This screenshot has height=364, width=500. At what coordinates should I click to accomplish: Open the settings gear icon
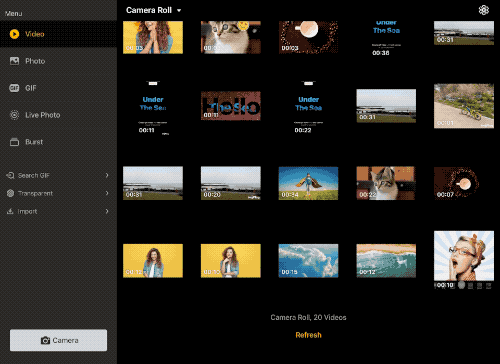[484, 10]
